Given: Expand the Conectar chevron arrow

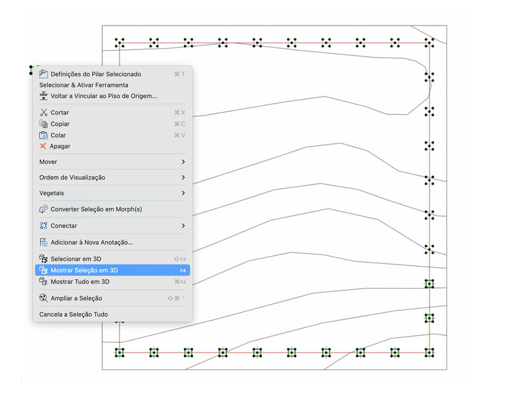Looking at the screenshot, I should point(183,226).
